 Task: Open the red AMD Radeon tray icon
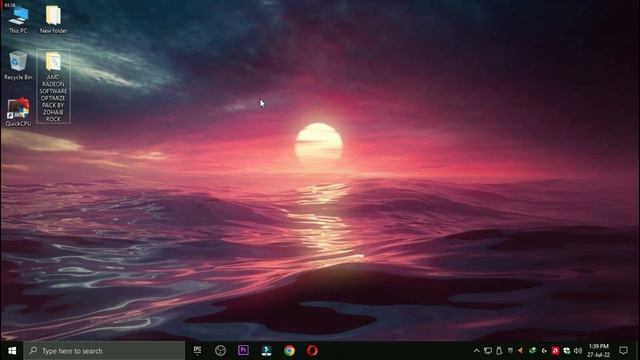coord(555,351)
